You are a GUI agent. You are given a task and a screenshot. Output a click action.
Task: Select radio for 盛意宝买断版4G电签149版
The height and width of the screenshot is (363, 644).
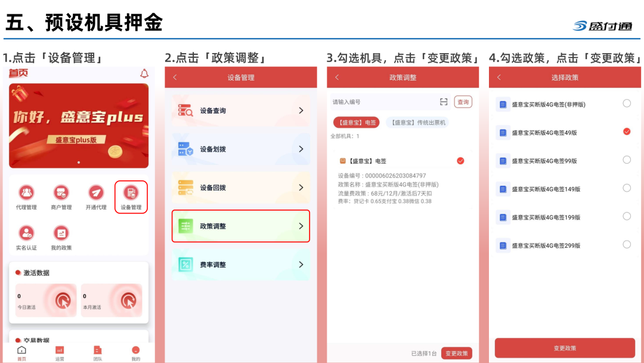[627, 188]
